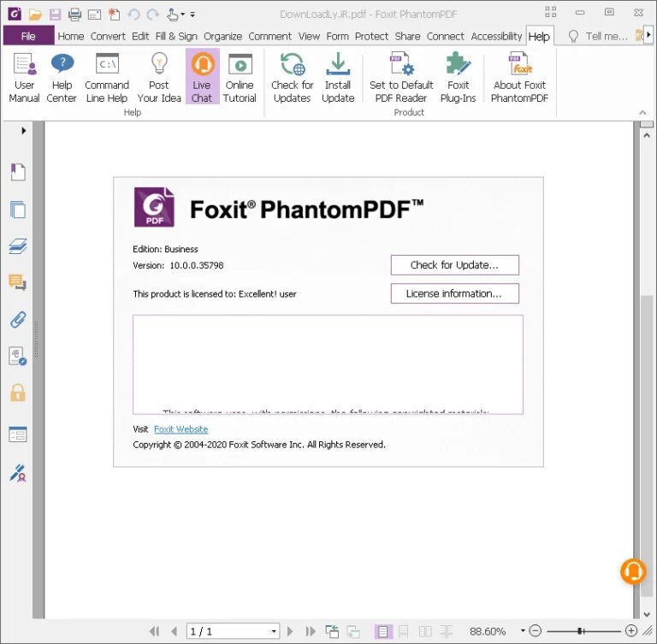Click the zoom out minus button
Image resolution: width=657 pixels, height=644 pixels.
(535, 630)
